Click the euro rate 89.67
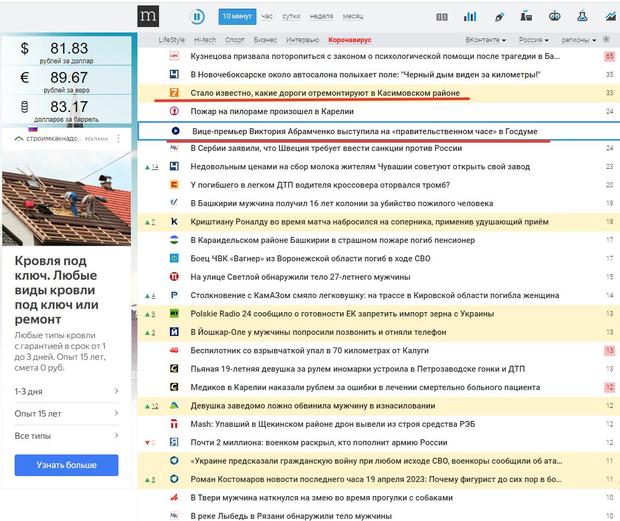Image resolution: width=620 pixels, height=521 pixels. click(x=69, y=78)
